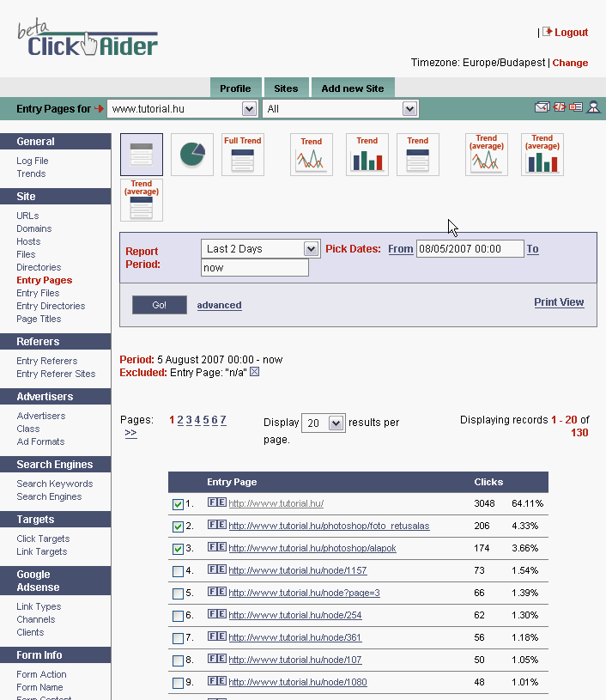Viewport: 606px width, 700px height.
Task: Remove the excluded "n/a" entry page filter
Action: coord(254,373)
